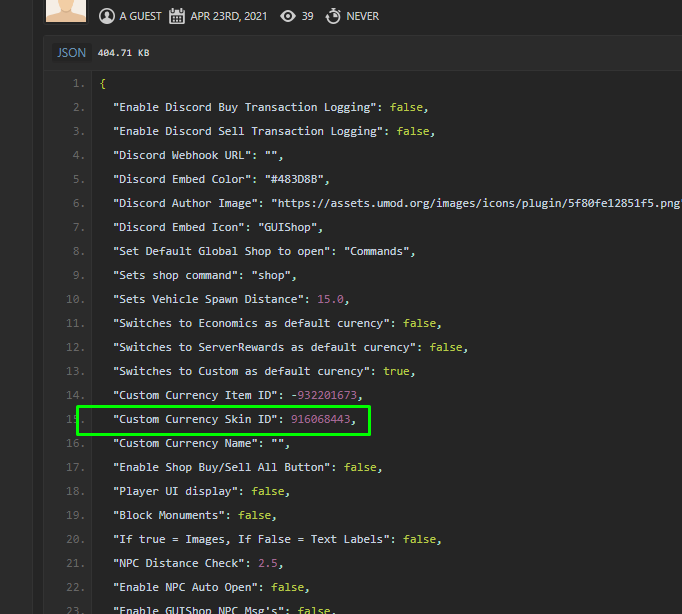Click "If true = Images" key on line 20
The height and width of the screenshot is (614, 682).
(x=251, y=539)
